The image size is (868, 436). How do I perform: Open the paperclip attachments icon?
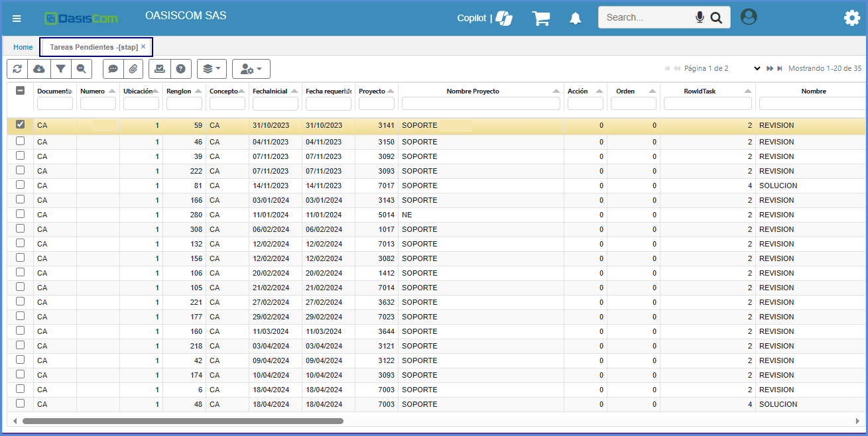[x=133, y=69]
